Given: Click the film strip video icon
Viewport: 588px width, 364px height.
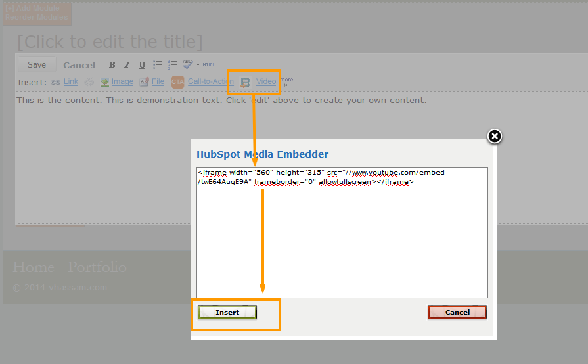Looking at the screenshot, I should pyautogui.click(x=246, y=82).
